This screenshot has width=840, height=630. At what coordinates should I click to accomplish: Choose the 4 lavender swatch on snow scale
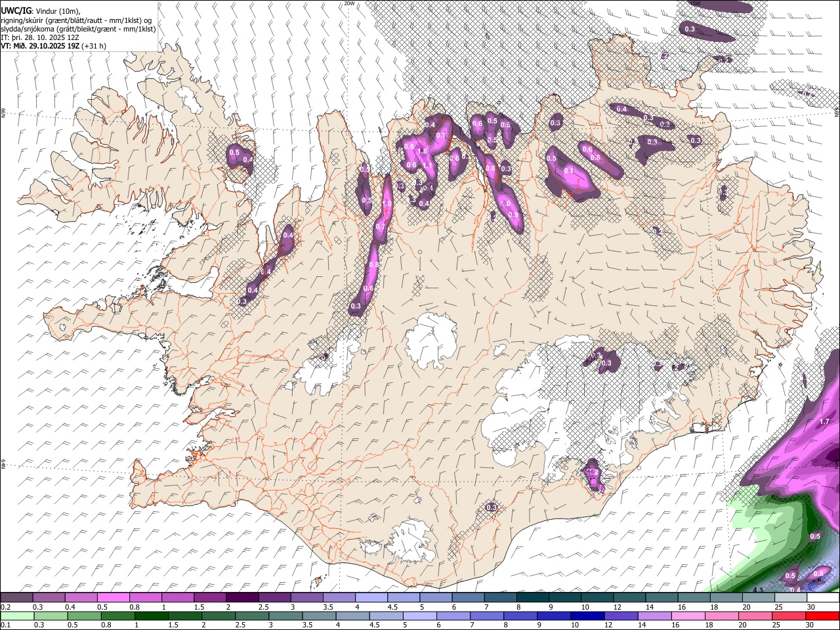point(371,598)
